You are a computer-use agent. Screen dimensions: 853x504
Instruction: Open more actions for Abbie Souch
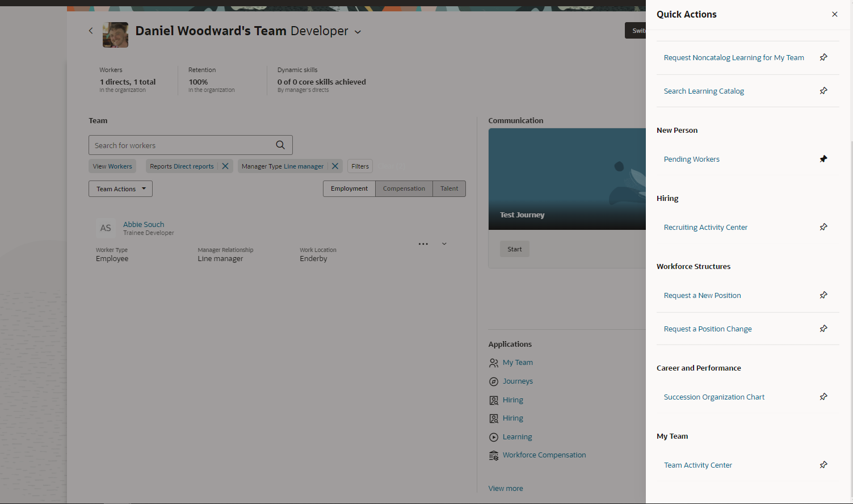coord(423,244)
